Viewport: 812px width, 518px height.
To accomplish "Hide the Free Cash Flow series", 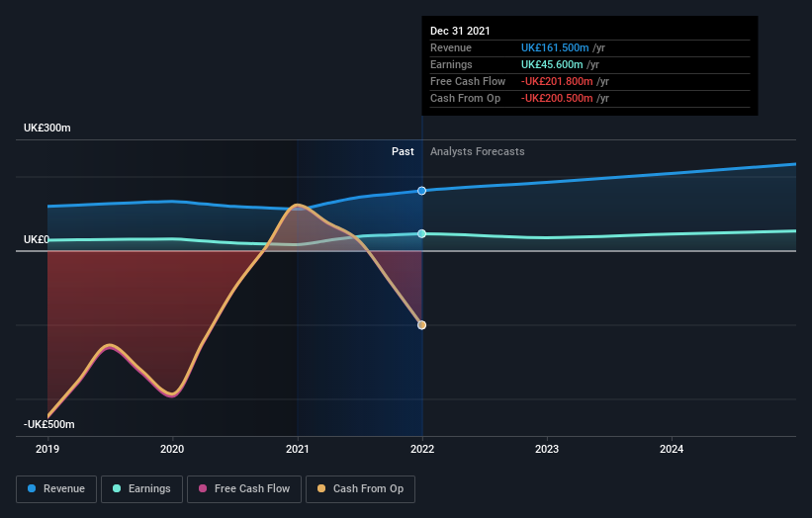I will click(244, 489).
